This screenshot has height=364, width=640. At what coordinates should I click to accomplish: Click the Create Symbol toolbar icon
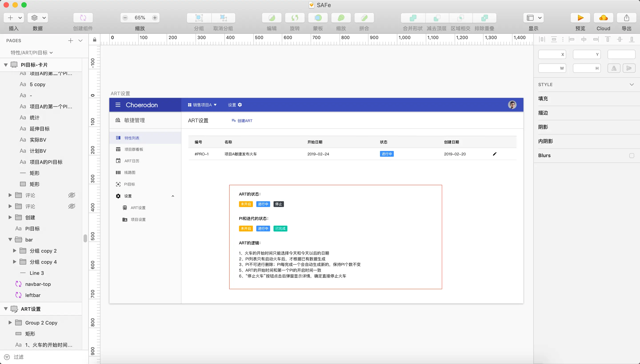[x=83, y=18]
